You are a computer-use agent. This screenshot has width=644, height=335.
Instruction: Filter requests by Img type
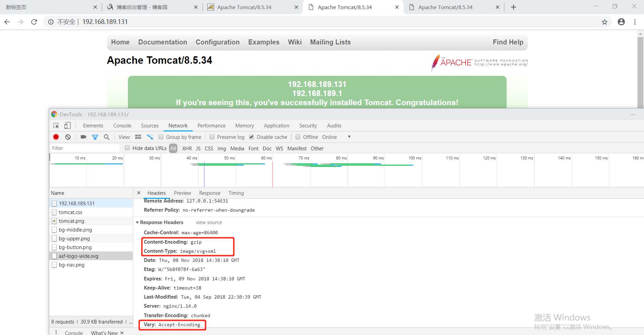pyautogui.click(x=222, y=148)
